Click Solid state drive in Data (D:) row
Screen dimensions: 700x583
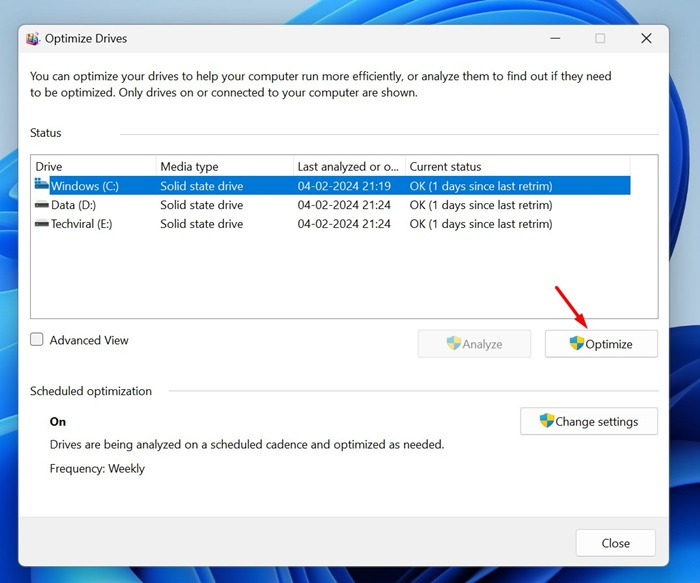(x=202, y=205)
